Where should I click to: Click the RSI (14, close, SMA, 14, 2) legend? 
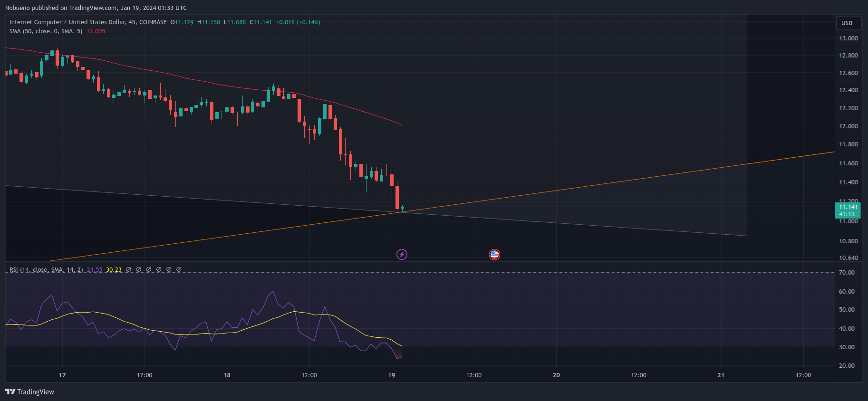(x=46, y=270)
